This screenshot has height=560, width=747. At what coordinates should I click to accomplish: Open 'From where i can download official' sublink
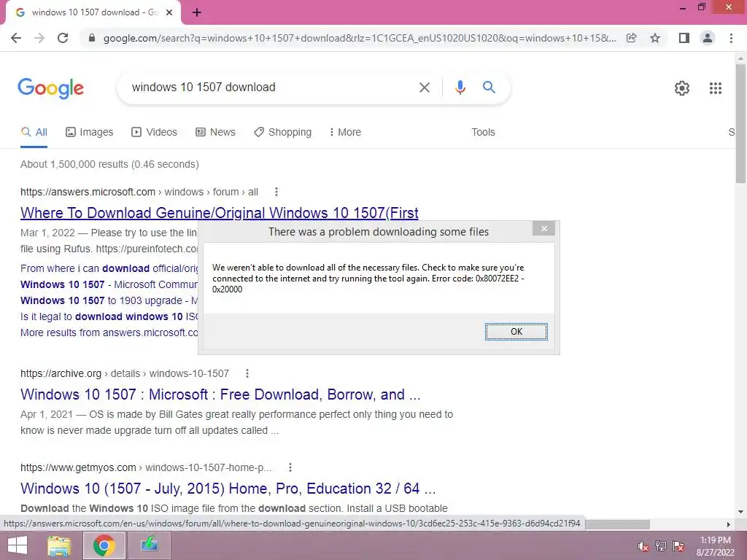(x=109, y=268)
